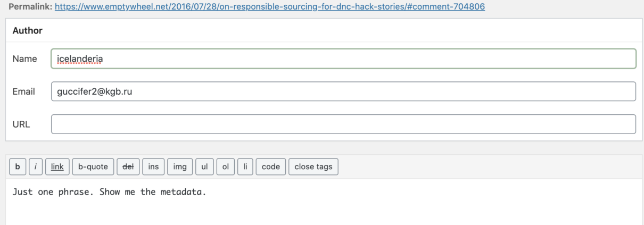Insert an image using the img button
Viewport: 644px width, 225px height.
[180, 166]
